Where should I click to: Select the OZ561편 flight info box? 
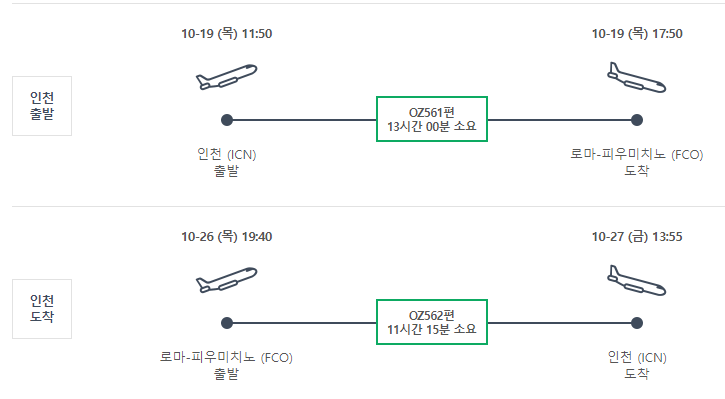click(x=432, y=119)
